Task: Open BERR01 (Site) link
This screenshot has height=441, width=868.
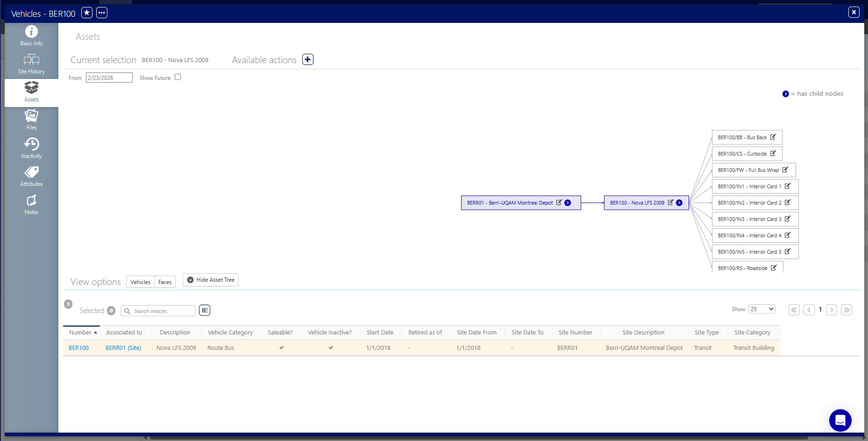Action: point(123,348)
